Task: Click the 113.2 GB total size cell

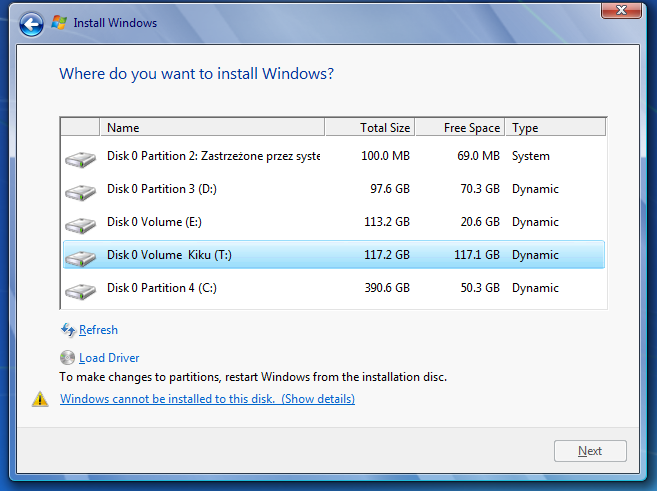Action: (387, 222)
